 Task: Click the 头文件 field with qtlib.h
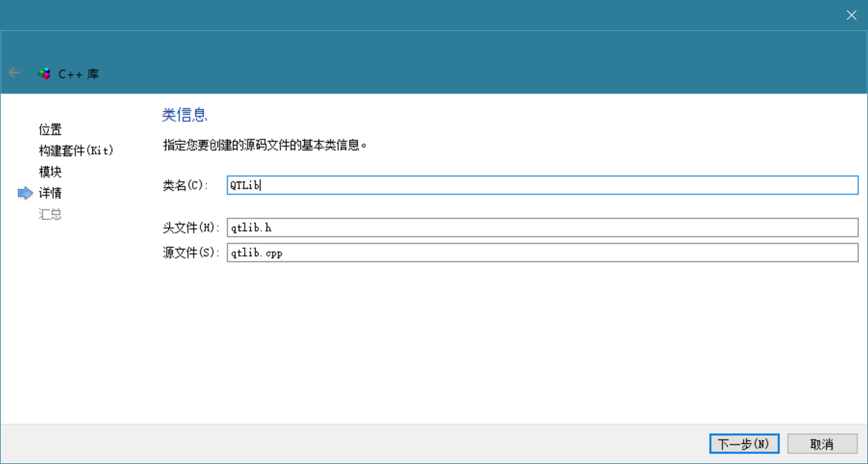[x=542, y=228]
